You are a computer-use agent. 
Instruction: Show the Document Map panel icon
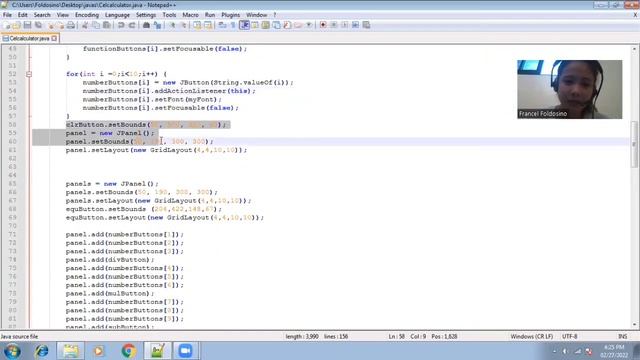click(266, 25)
